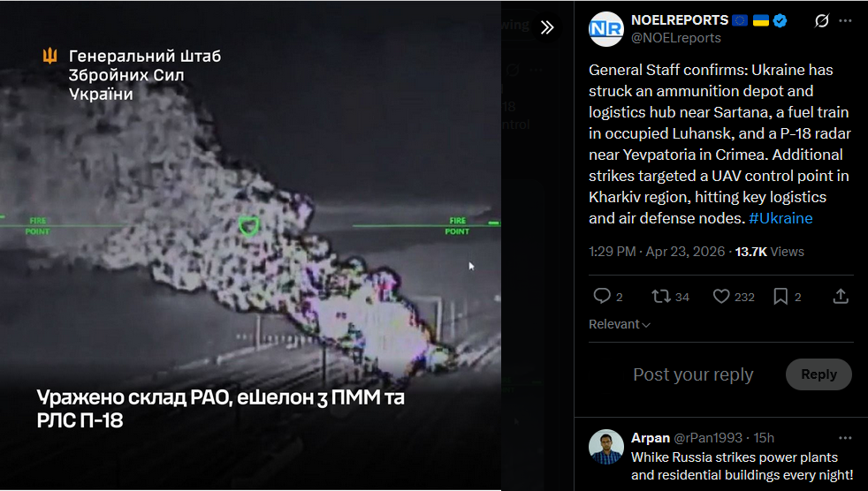
Task: Like the post with the heart icon
Action: click(x=720, y=297)
